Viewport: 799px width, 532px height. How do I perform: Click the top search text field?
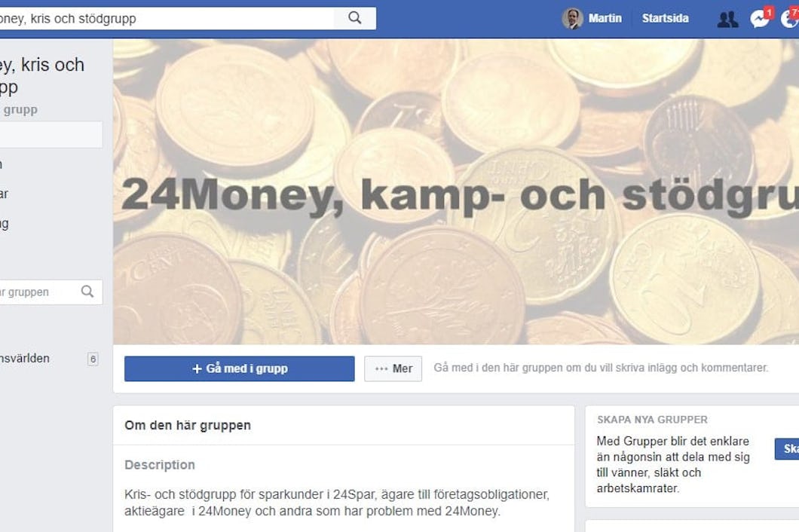tap(167, 18)
